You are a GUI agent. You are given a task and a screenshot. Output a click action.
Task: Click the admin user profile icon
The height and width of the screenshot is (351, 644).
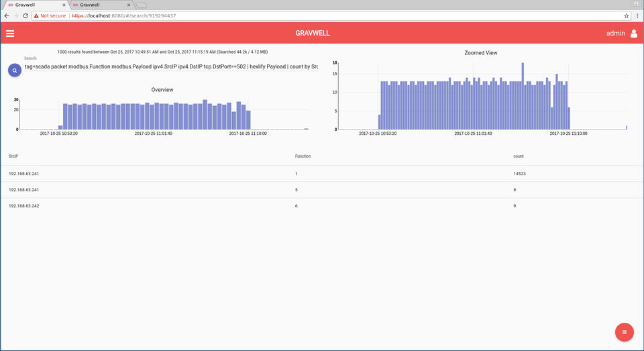click(634, 34)
